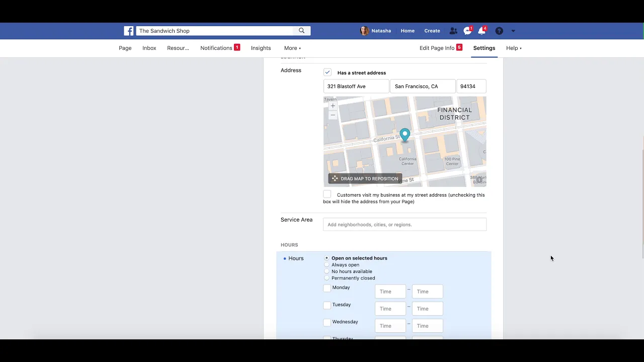Screen dimensions: 644x362
Task: Click the Home link in top bar
Action: pyautogui.click(x=408, y=31)
